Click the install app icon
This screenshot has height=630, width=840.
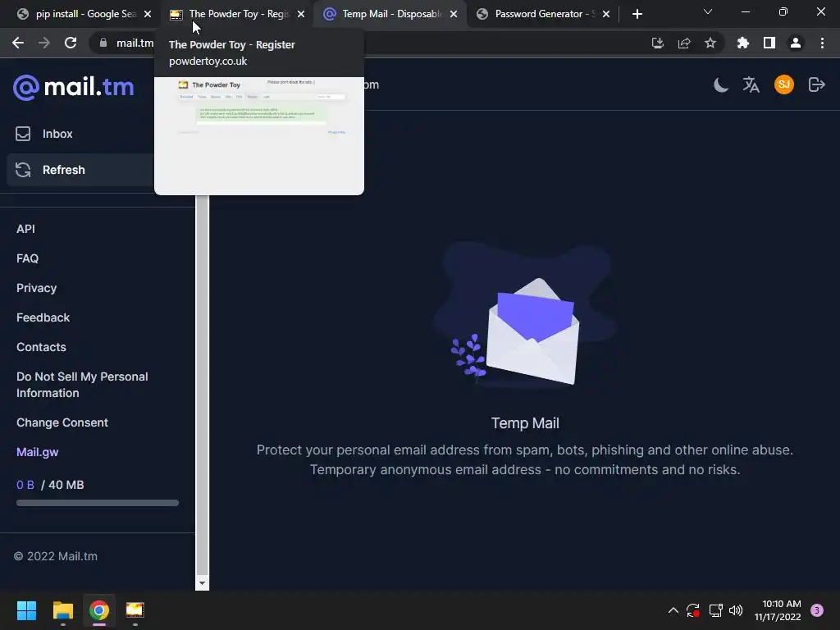point(658,43)
